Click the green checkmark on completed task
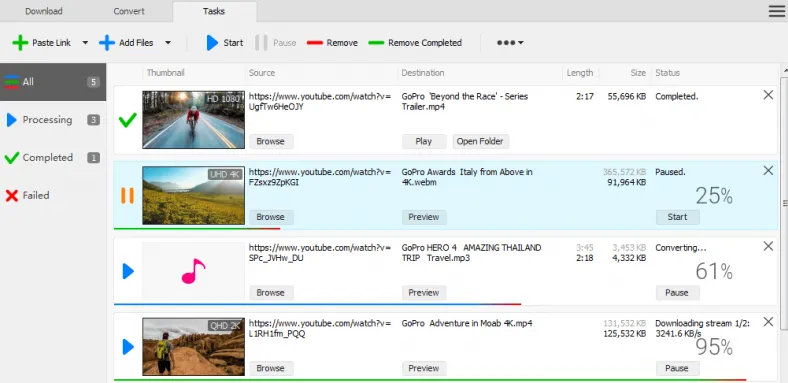The width and height of the screenshot is (788, 383). tap(128, 120)
